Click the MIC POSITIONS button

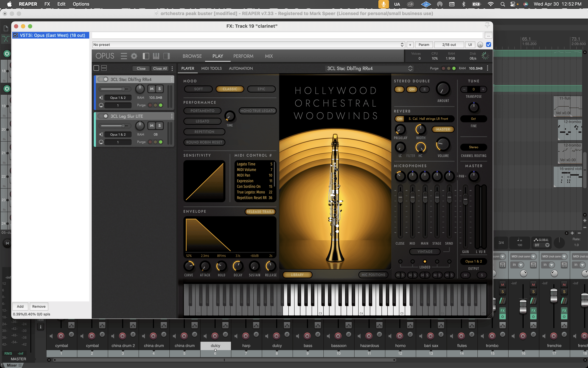click(x=373, y=275)
